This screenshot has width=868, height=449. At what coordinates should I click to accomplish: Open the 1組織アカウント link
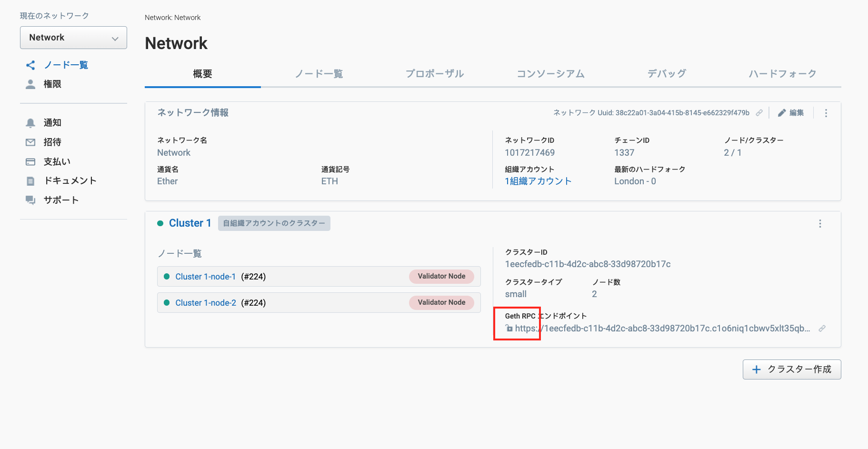pyautogui.click(x=538, y=181)
